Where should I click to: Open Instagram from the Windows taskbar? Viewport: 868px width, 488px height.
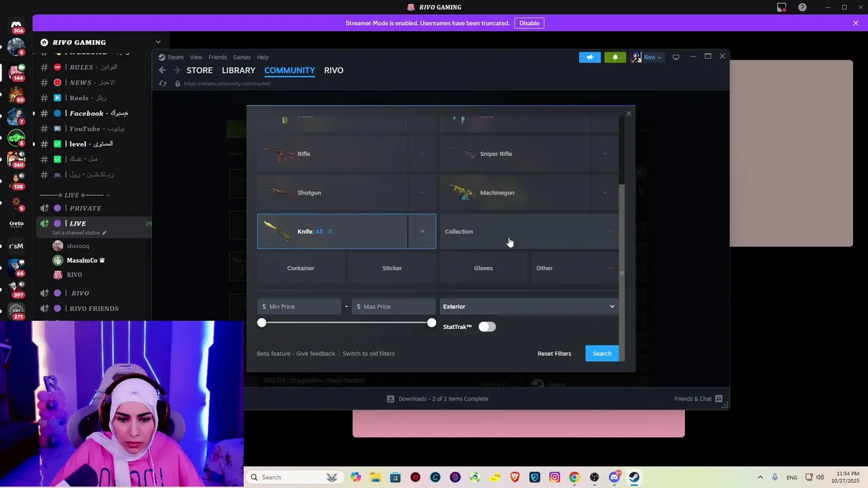pos(555,477)
